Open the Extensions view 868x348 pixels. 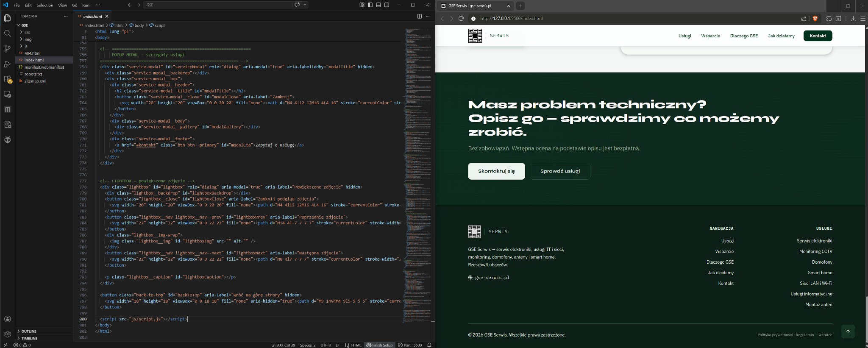point(7,79)
